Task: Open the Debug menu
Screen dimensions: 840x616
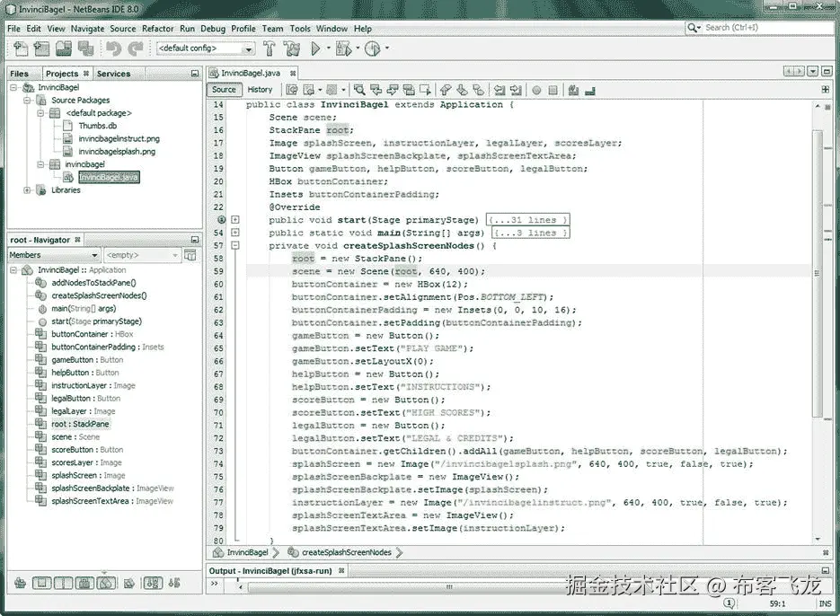Action: 213,29
